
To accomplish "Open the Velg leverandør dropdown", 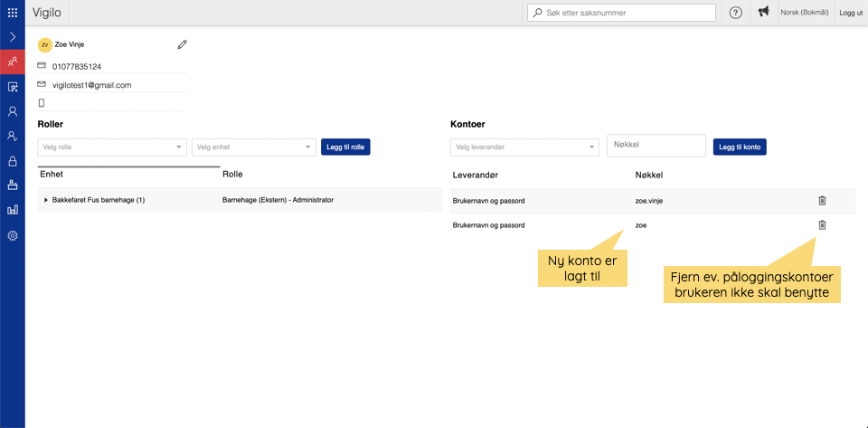I will 524,147.
